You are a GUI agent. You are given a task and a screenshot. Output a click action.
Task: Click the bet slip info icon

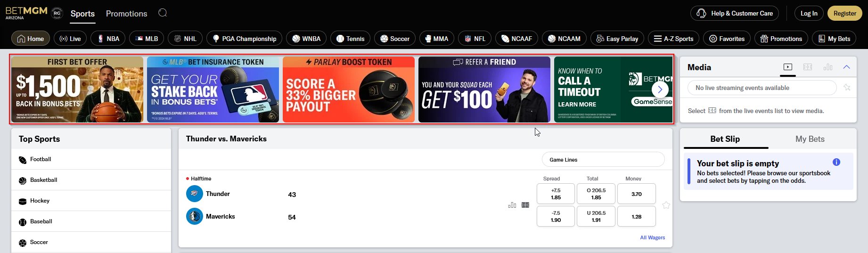coord(836,162)
